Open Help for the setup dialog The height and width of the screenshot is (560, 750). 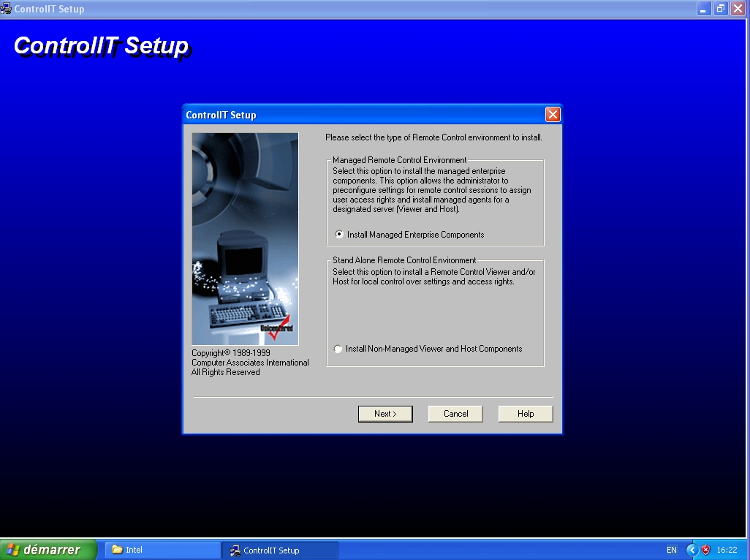526,414
